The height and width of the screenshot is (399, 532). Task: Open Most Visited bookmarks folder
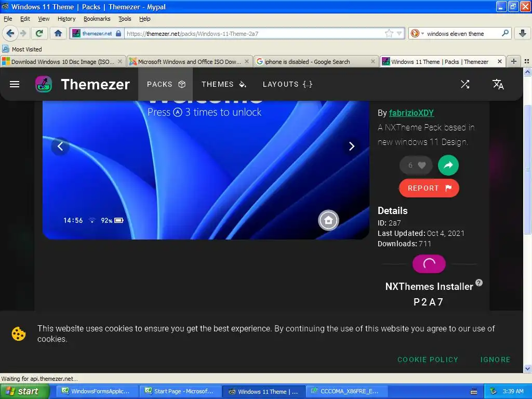tap(22, 49)
